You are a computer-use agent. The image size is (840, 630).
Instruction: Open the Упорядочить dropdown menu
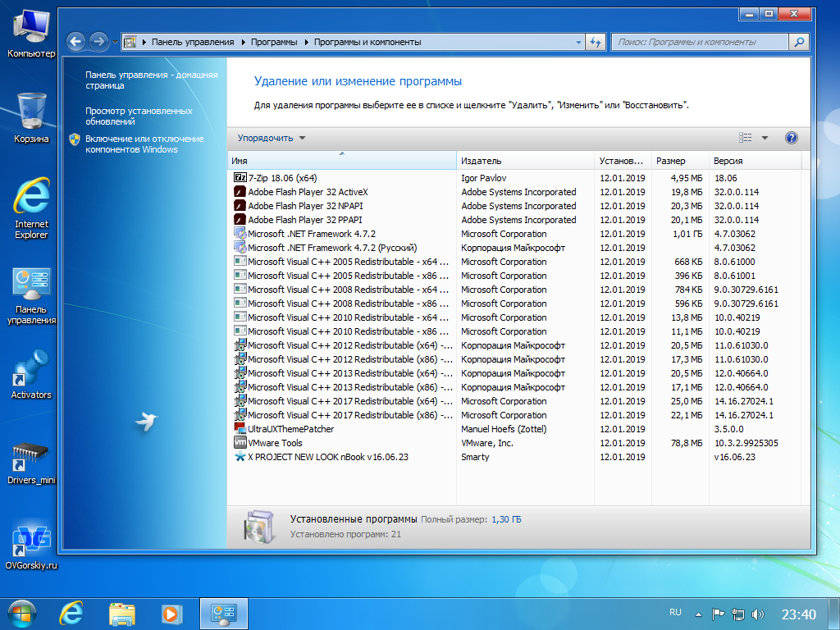pyautogui.click(x=271, y=138)
